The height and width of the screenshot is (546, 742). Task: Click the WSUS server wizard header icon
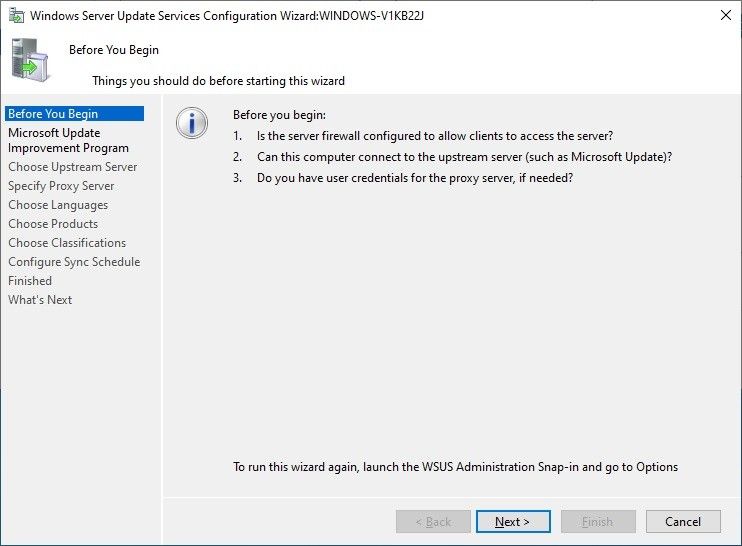point(29,60)
